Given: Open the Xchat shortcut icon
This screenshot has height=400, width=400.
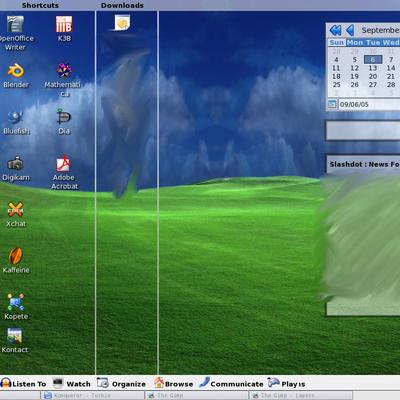Looking at the screenshot, I should [x=15, y=210].
